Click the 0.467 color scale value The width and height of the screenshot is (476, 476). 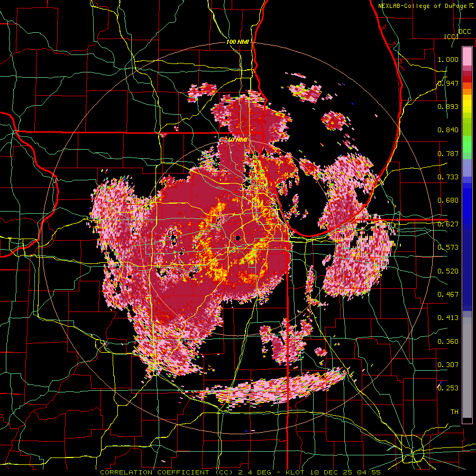tap(448, 295)
